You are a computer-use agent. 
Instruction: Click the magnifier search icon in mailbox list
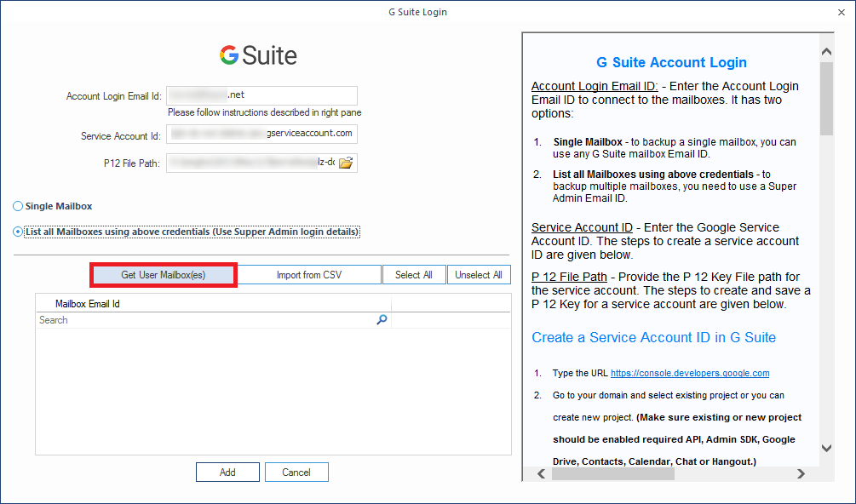pos(382,319)
